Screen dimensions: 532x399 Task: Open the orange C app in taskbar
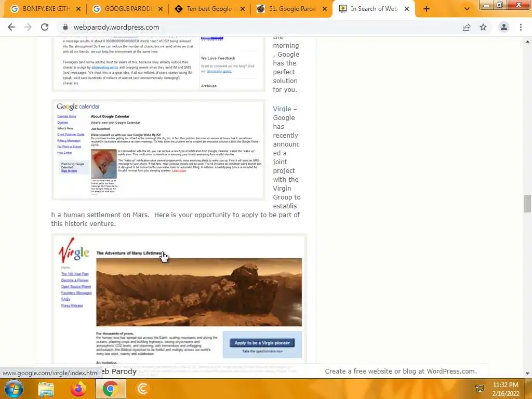(x=142, y=389)
